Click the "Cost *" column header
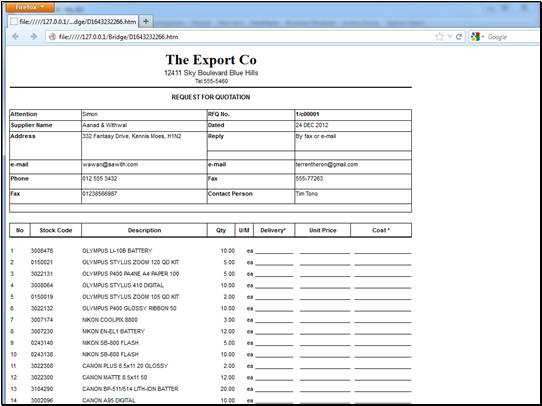This screenshot has height=406, width=542. pos(381,230)
